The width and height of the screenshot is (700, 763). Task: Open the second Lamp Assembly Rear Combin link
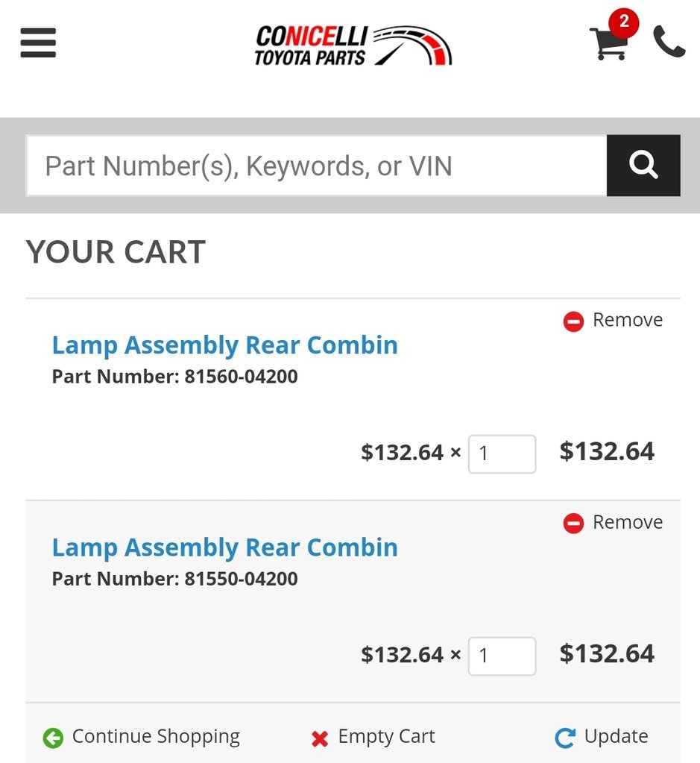224,548
